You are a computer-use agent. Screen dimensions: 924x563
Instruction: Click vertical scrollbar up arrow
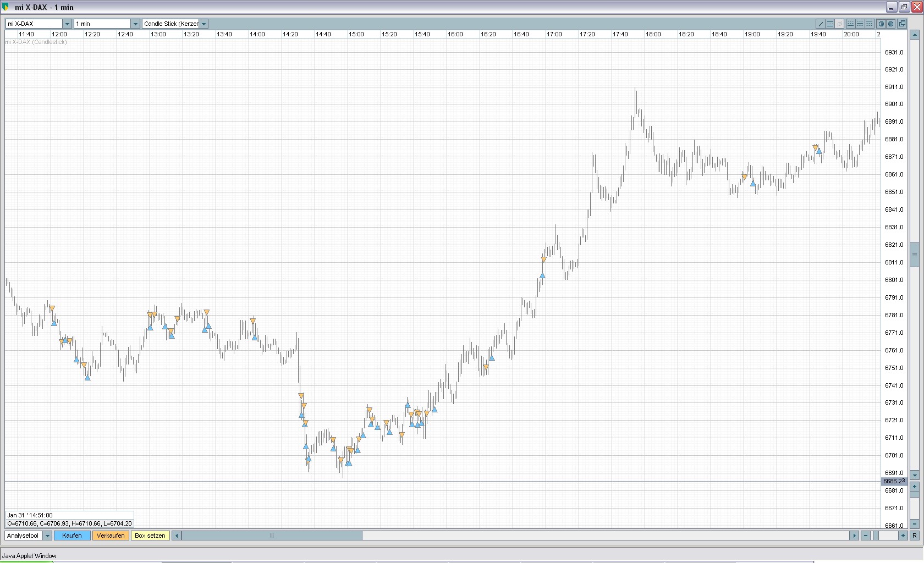click(x=915, y=35)
